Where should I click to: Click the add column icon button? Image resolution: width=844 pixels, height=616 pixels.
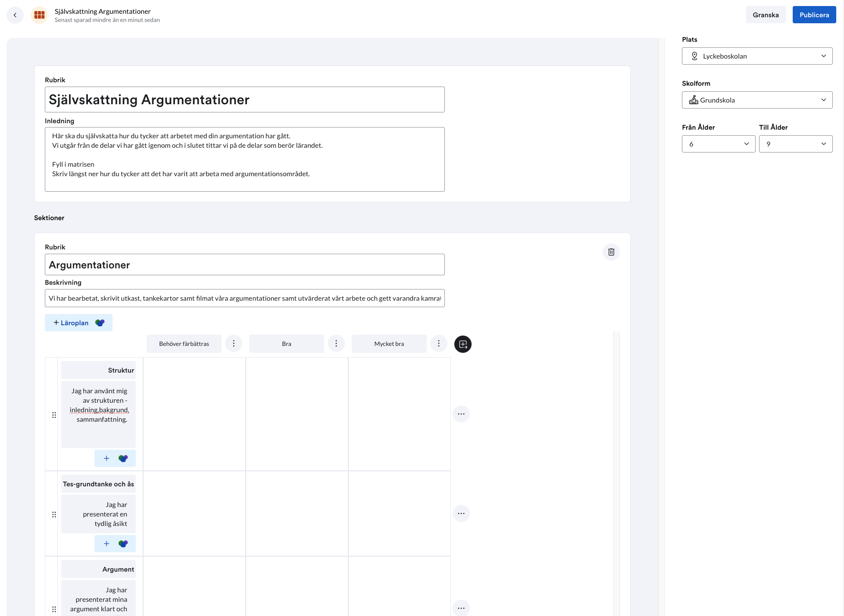(463, 344)
